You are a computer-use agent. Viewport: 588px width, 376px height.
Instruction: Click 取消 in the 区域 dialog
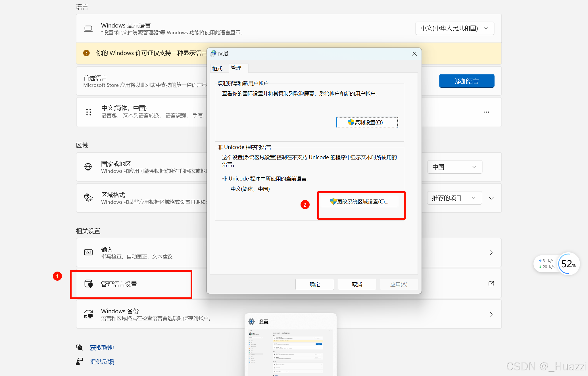tap(357, 284)
